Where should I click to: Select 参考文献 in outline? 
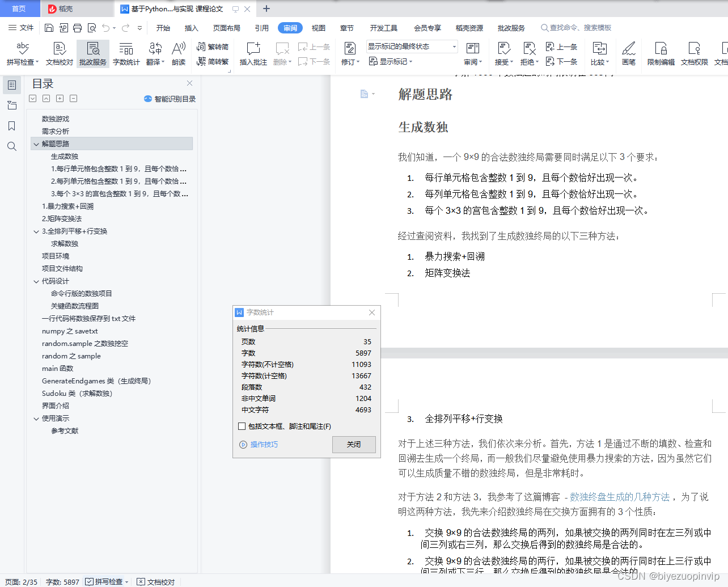point(65,431)
